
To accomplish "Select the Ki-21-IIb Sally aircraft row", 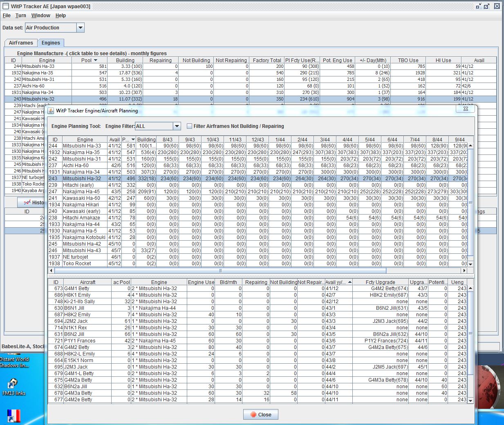I will click(258, 302).
